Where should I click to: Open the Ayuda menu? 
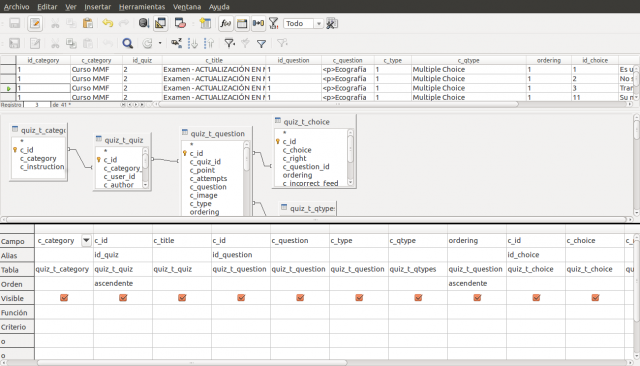pos(219,7)
